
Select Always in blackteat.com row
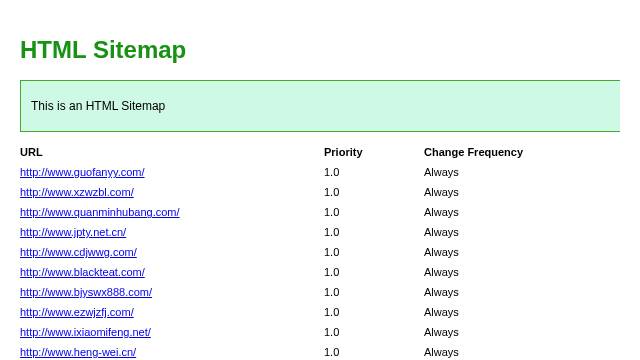441,272
